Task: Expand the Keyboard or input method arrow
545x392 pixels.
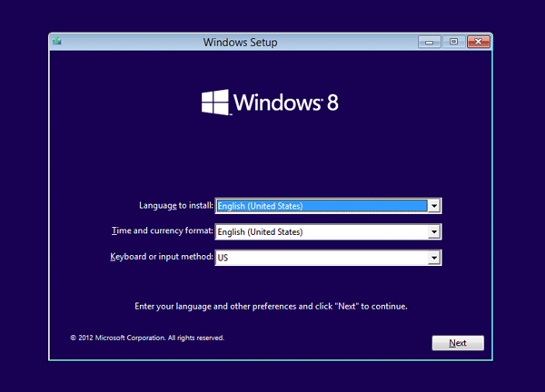Action: [x=434, y=258]
